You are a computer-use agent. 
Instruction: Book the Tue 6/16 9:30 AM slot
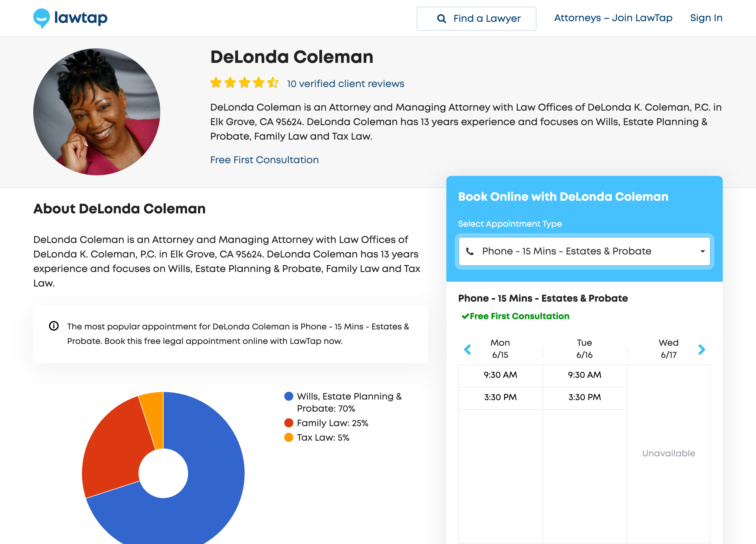click(585, 375)
